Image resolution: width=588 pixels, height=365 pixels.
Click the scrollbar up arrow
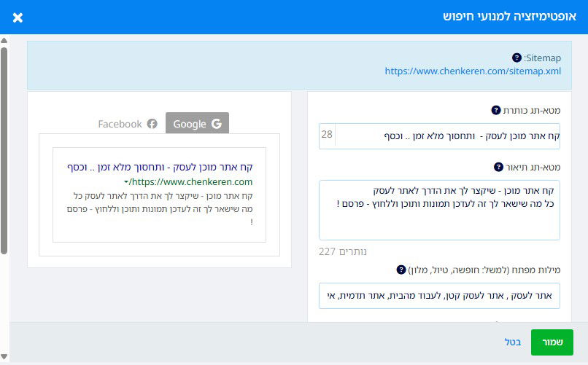(4, 40)
